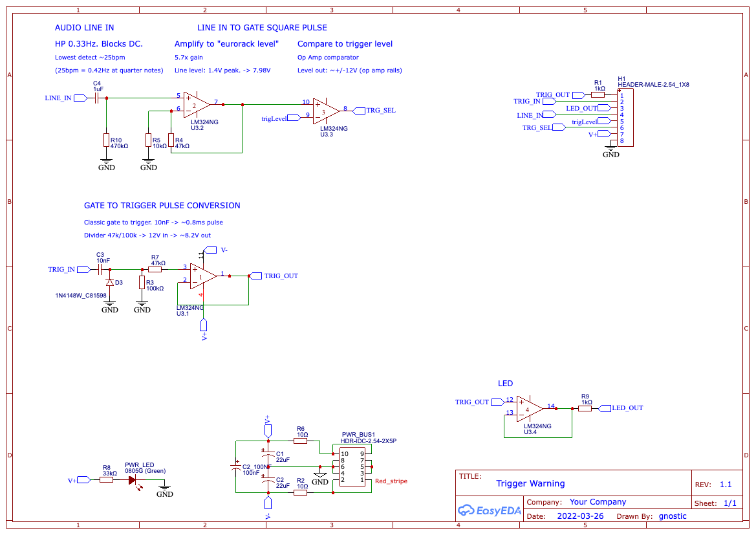Select the H1 1X8 male header symbol

tap(625, 117)
